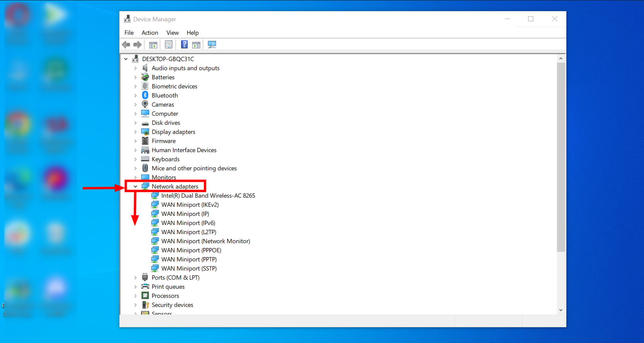Click the Mice pointing devices icon
Screen dimensions: 644x343
click(145, 168)
